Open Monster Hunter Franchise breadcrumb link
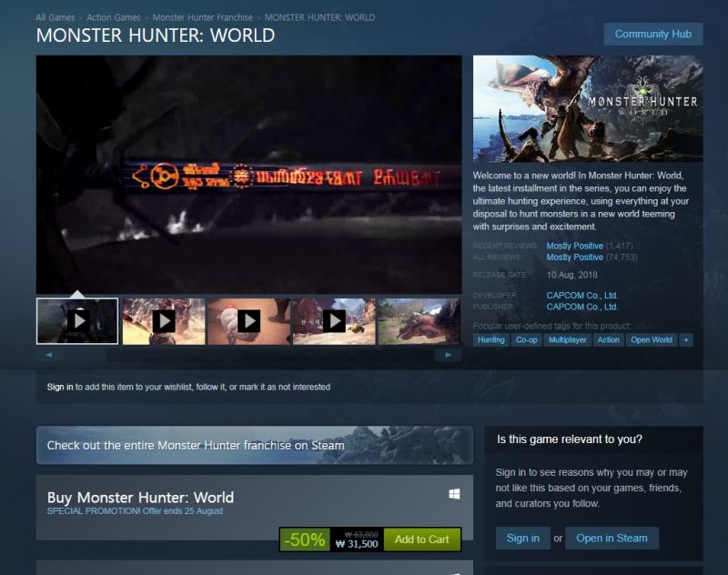This screenshot has width=728, height=575. click(x=202, y=17)
